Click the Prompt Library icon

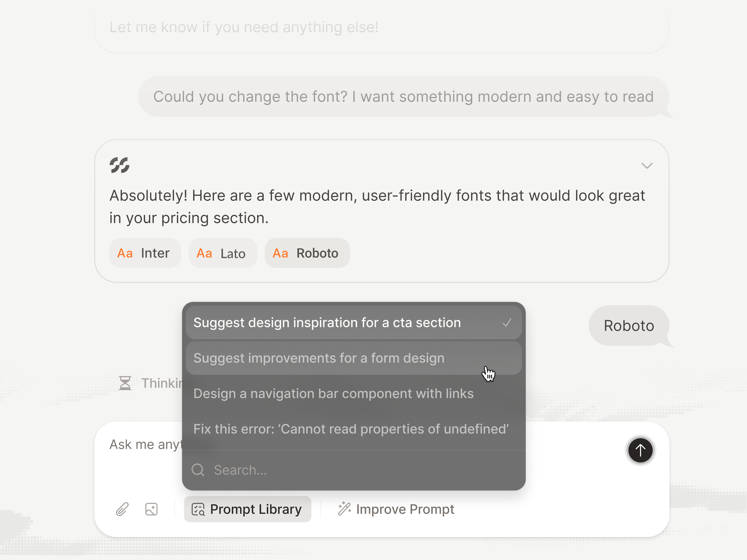[x=198, y=509]
